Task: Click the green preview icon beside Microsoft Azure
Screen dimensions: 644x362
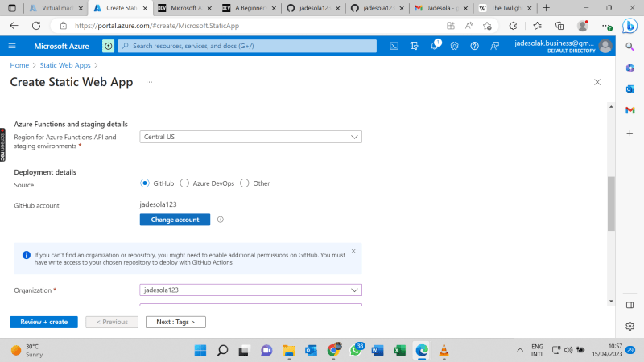Action: (x=108, y=46)
